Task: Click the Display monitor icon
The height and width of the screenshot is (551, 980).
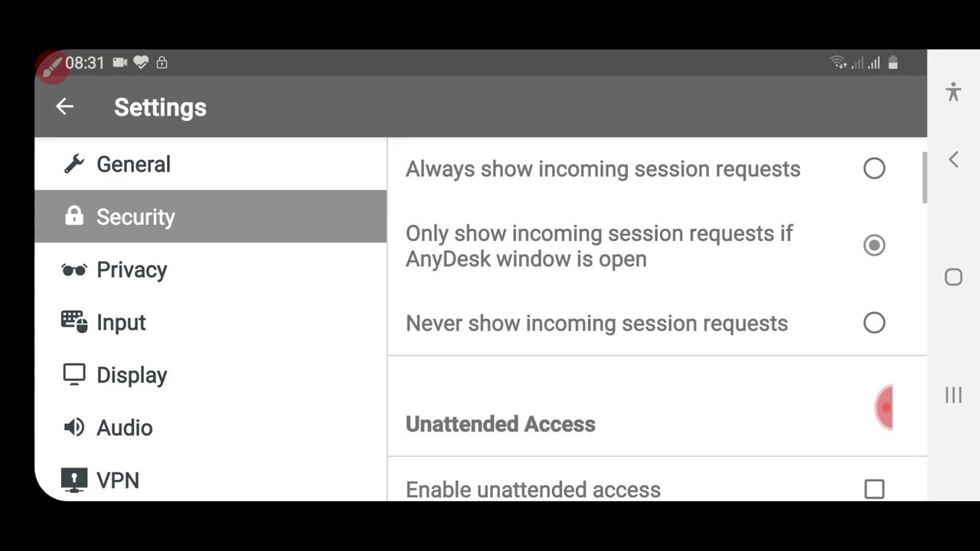Action: [x=74, y=374]
